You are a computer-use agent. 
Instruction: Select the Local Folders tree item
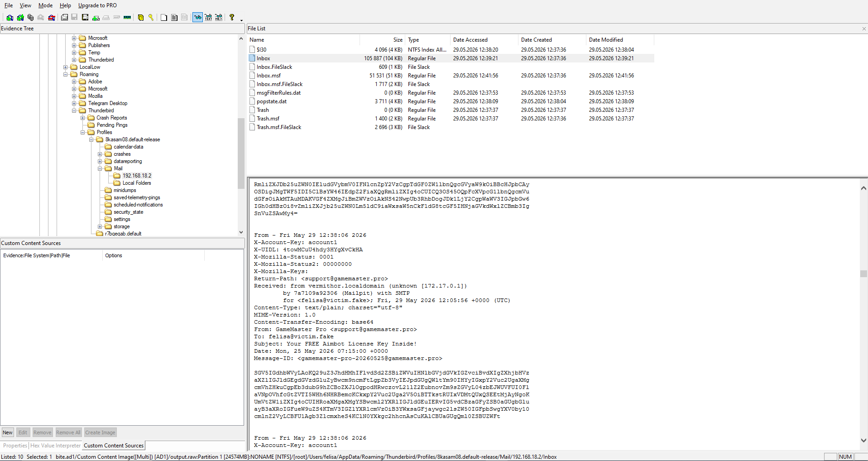click(137, 183)
